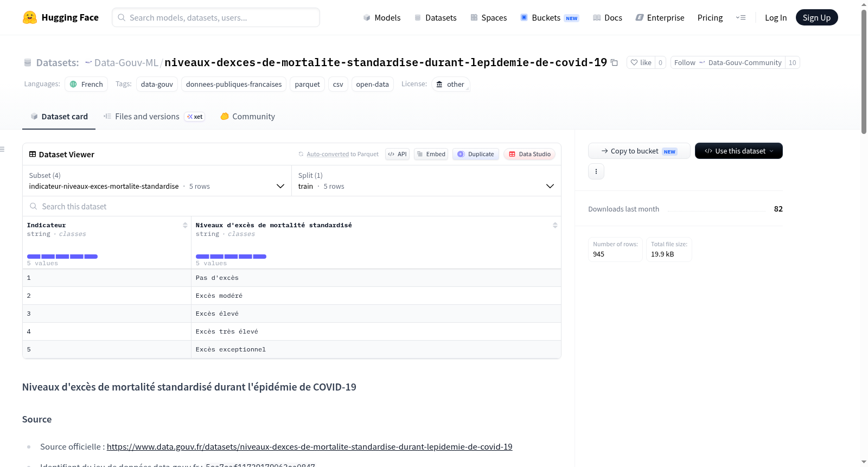Click the Indicateur values distribution bar
This screenshot has height=467, width=868.
point(62,257)
